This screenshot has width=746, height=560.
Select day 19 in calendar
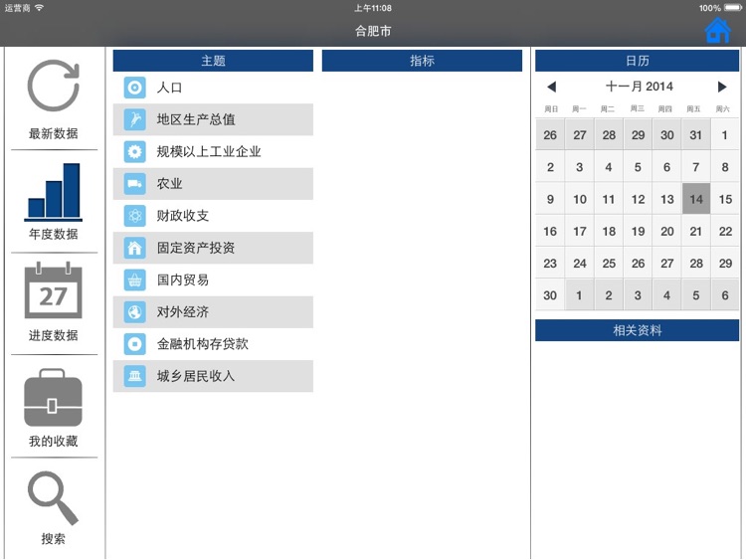coord(638,231)
